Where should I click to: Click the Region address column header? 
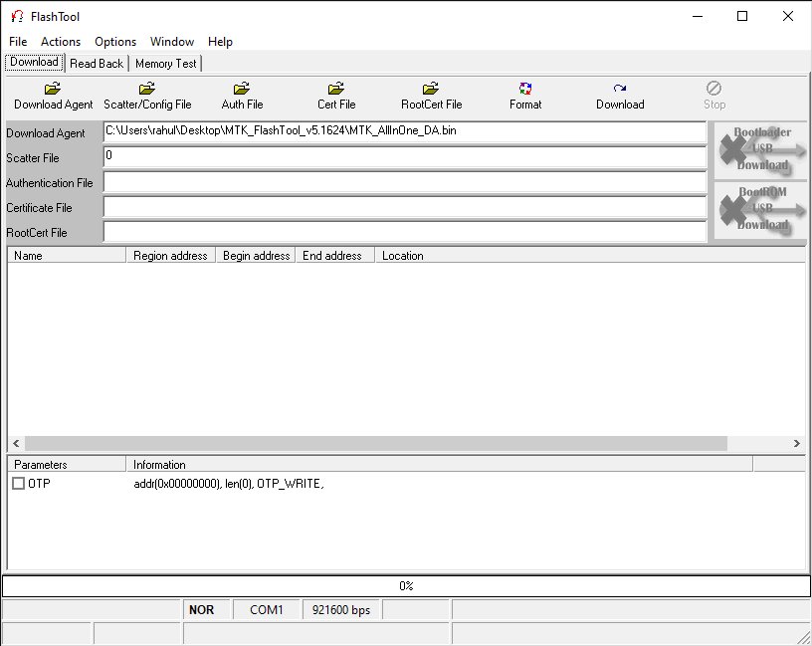[171, 256]
